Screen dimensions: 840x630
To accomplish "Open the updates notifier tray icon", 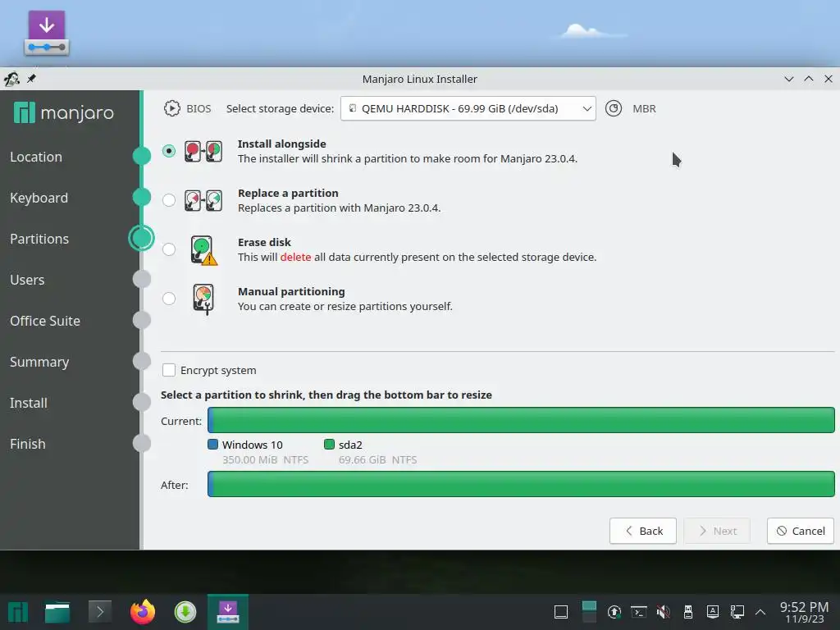I will pos(614,612).
